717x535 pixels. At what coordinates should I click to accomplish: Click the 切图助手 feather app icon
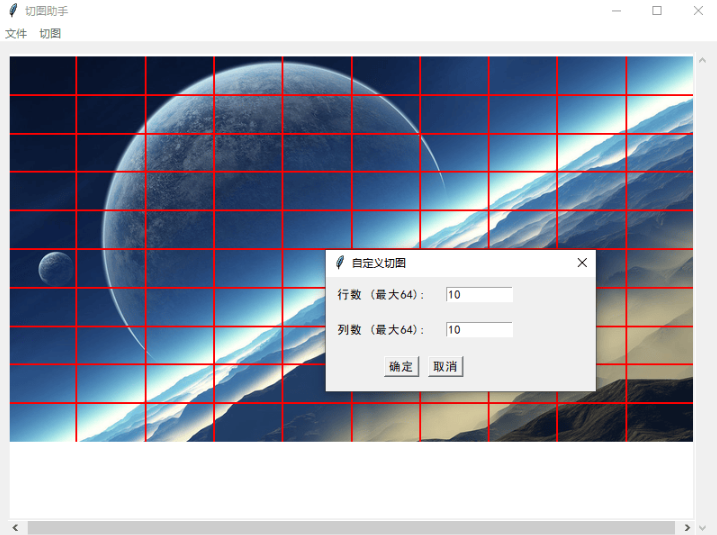tap(13, 11)
